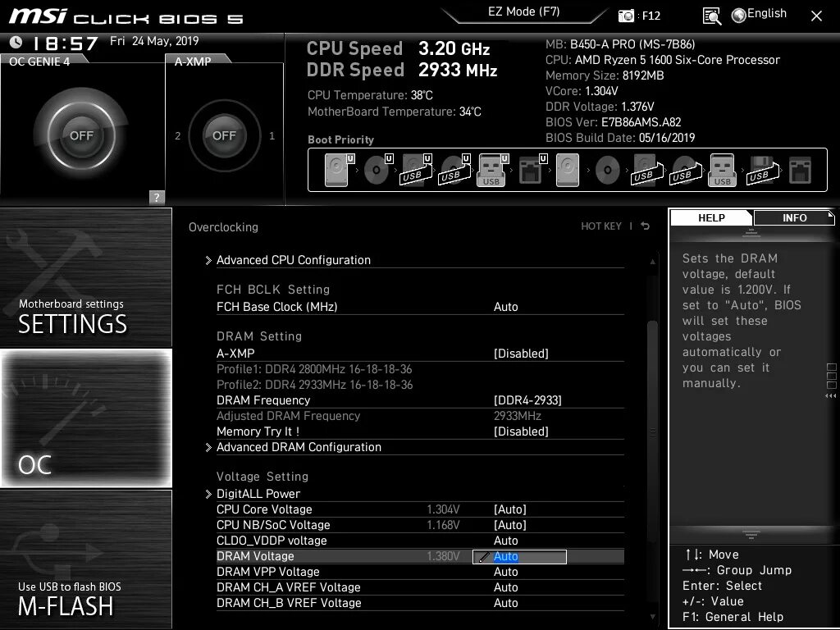Click the FCH Base Clock Auto value
This screenshot has height=630, width=840.
(x=505, y=307)
